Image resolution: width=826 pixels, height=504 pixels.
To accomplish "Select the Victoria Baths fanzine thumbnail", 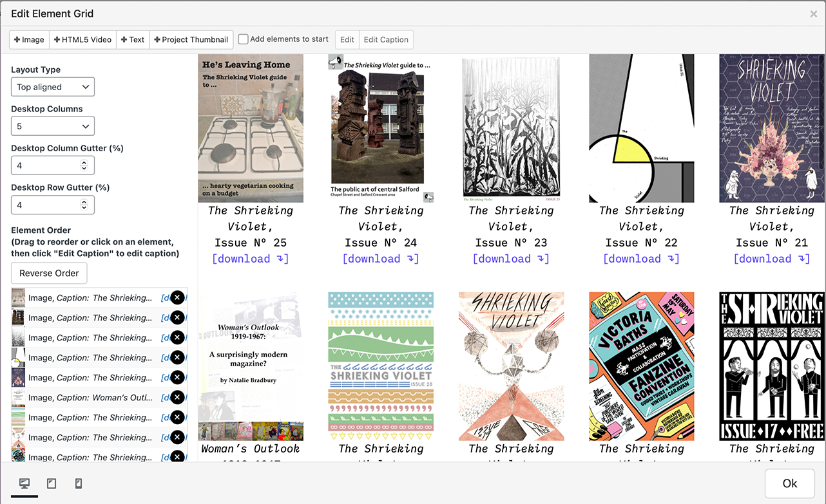I will (x=641, y=366).
